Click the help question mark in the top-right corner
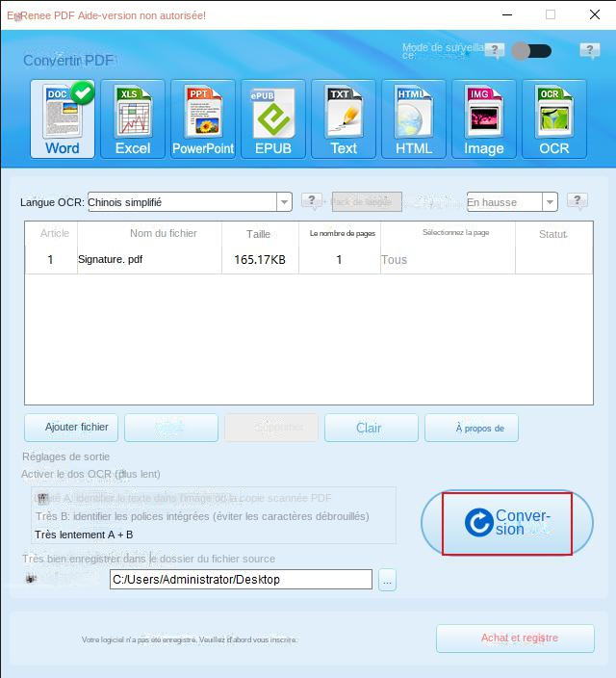The image size is (616, 678). point(590,51)
